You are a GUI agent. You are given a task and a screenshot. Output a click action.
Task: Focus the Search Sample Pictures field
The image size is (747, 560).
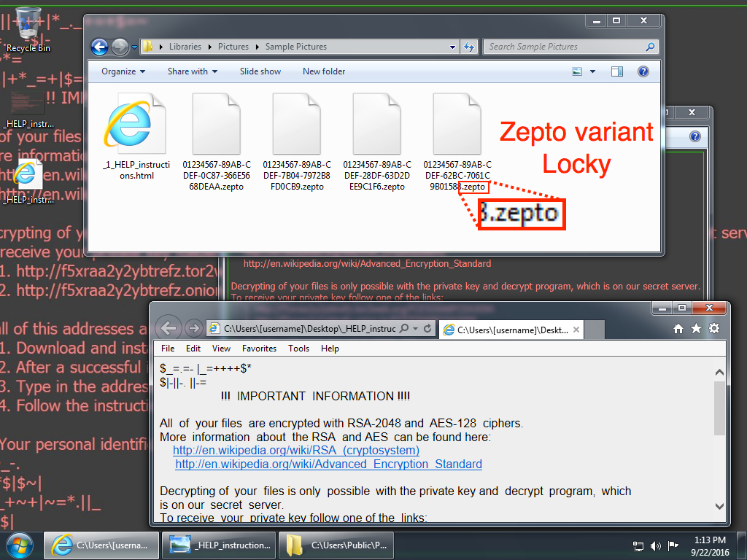click(570, 47)
